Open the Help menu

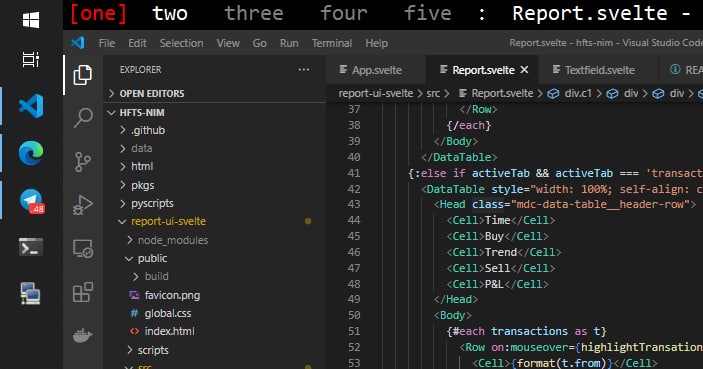377,43
